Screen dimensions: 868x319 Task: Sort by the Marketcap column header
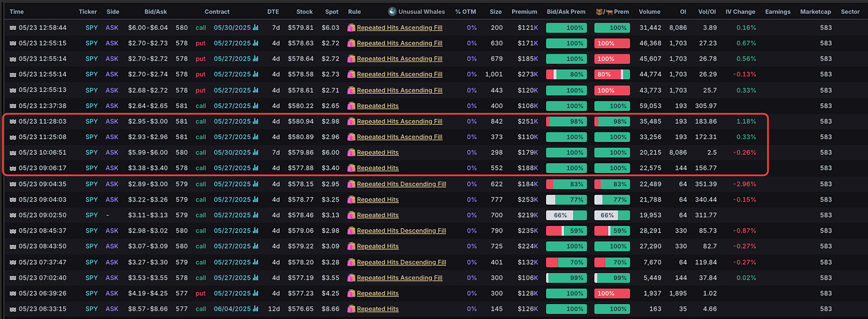(x=816, y=12)
